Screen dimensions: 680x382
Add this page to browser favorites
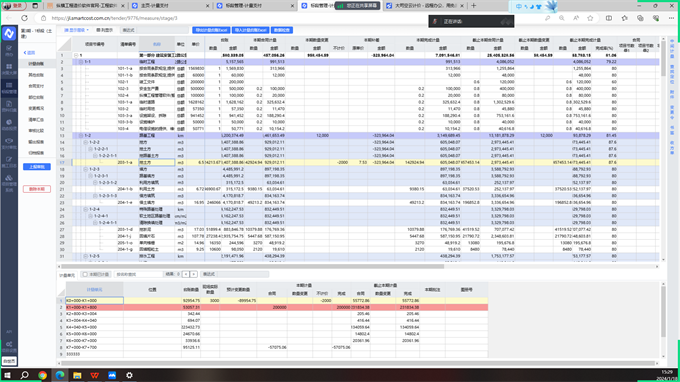point(590,18)
